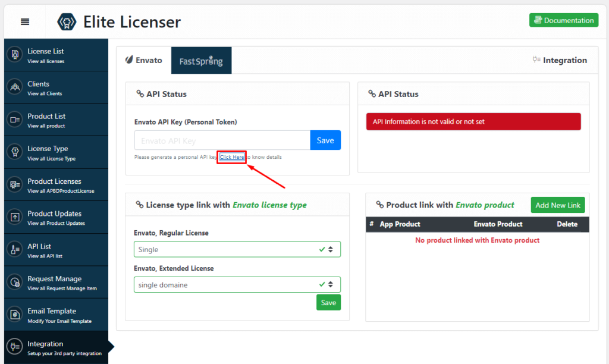Screen dimensions: 609x364
Task: Click the Documentation button book icon
Action: tap(538, 20)
